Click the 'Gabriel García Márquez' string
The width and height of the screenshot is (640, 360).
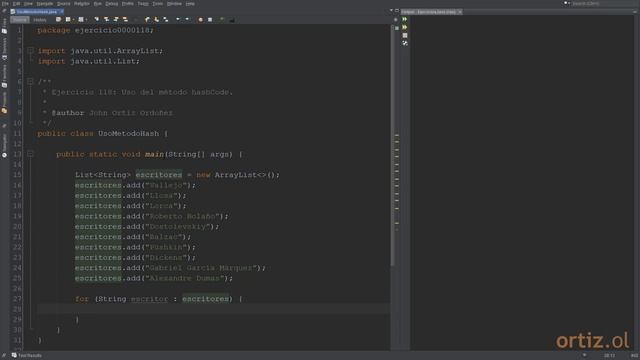point(201,268)
